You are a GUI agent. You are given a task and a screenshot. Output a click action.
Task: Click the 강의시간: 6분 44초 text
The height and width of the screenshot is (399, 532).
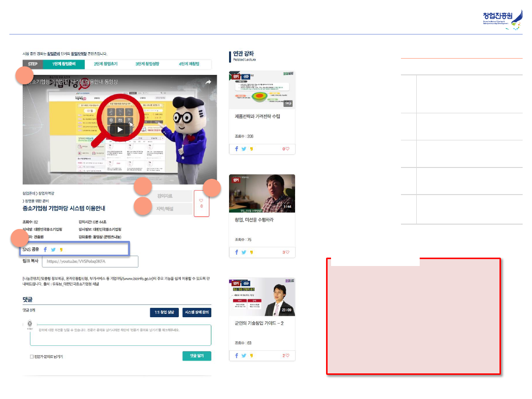92,222
